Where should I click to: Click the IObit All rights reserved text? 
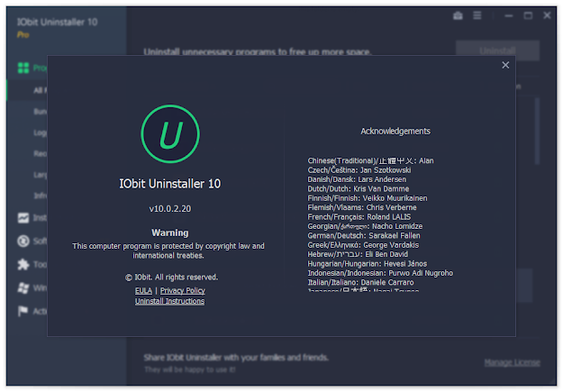pyautogui.click(x=172, y=278)
